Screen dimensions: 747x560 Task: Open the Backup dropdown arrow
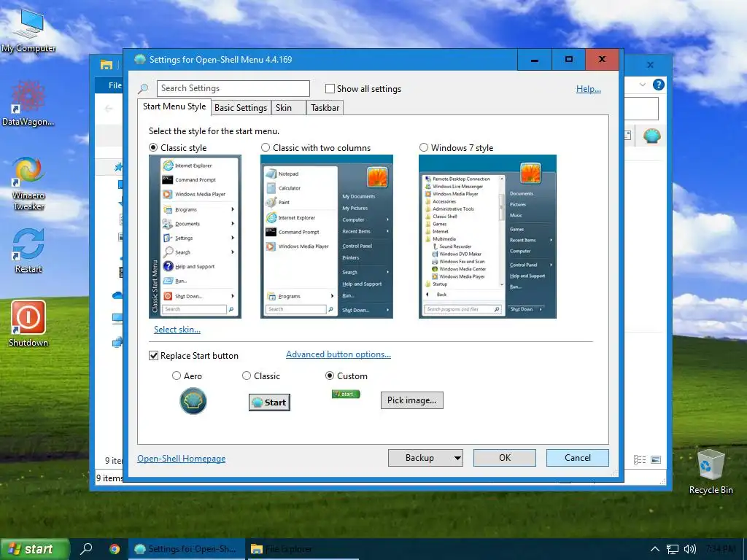(457, 458)
